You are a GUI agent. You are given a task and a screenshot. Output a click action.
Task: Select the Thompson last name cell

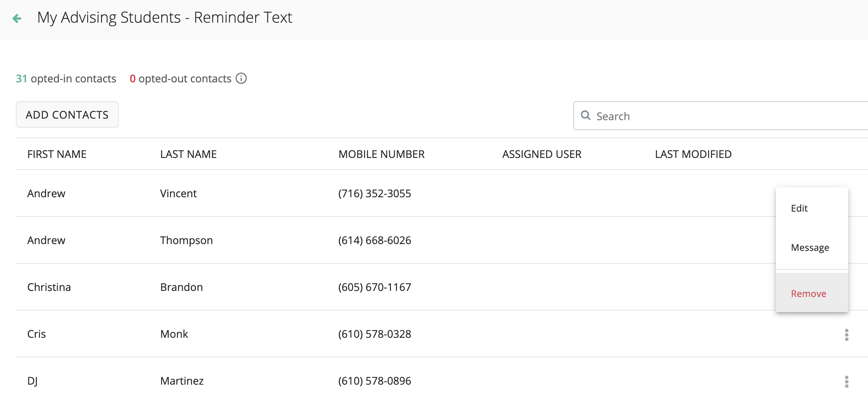click(x=187, y=240)
